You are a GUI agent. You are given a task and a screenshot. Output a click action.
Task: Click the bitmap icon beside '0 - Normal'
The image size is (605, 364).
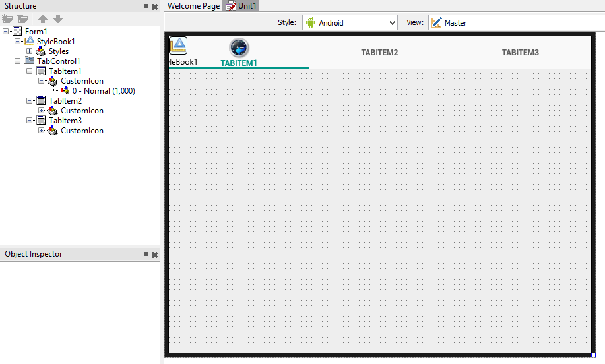pos(65,90)
